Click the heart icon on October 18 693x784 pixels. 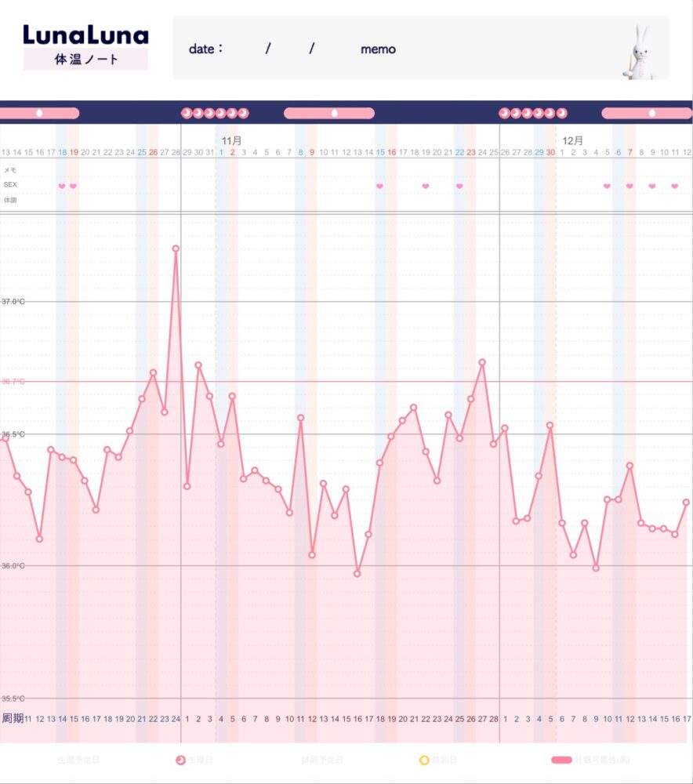click(62, 187)
